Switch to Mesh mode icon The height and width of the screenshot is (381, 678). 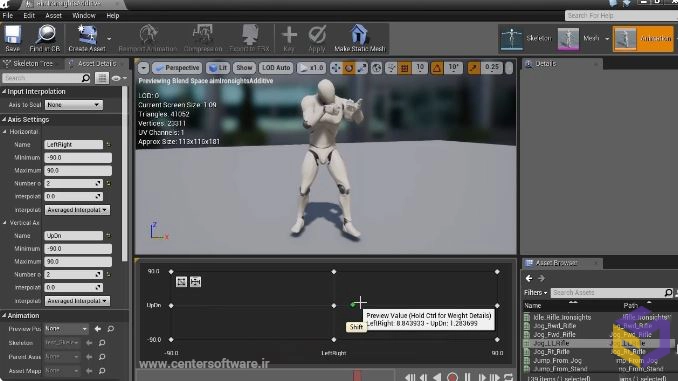(x=568, y=39)
